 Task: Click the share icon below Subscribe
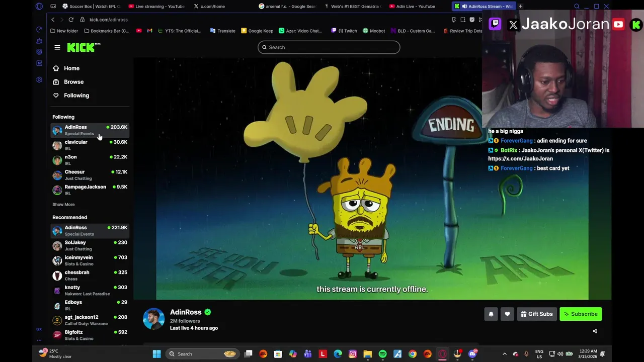pyautogui.click(x=595, y=331)
